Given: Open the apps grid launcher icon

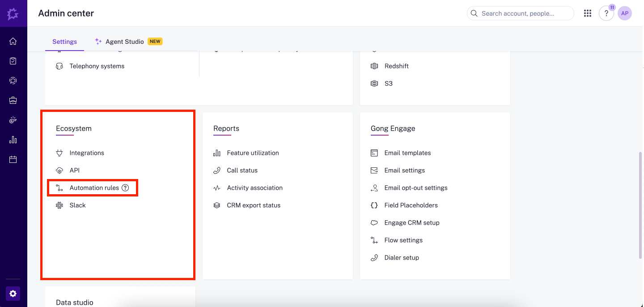Looking at the screenshot, I should 588,13.
